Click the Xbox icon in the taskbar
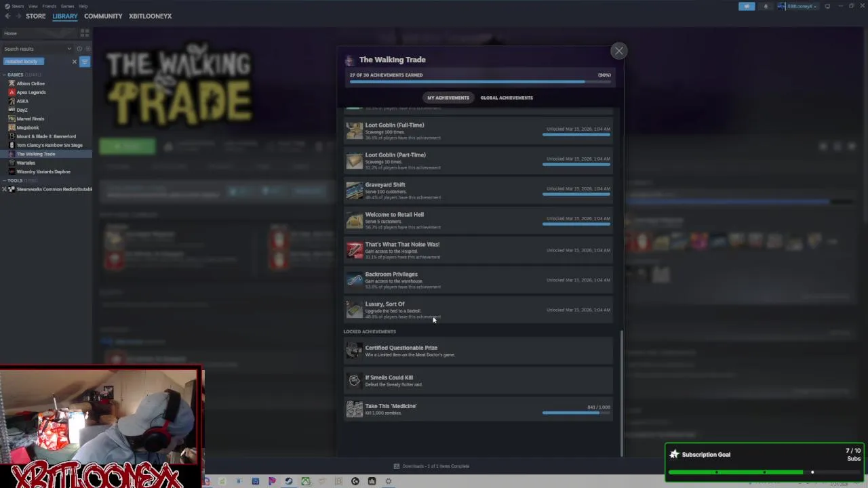This screenshot has width=868, height=488. [x=306, y=481]
